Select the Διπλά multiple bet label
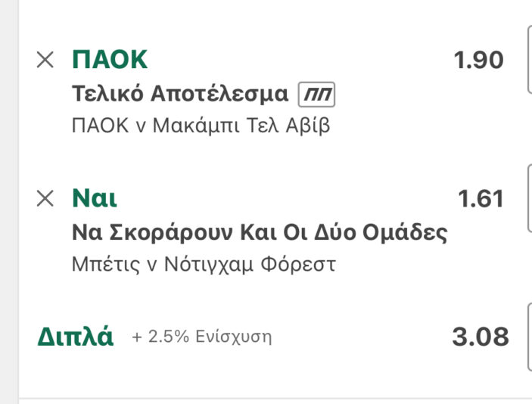This screenshot has width=532, height=404. [75, 337]
